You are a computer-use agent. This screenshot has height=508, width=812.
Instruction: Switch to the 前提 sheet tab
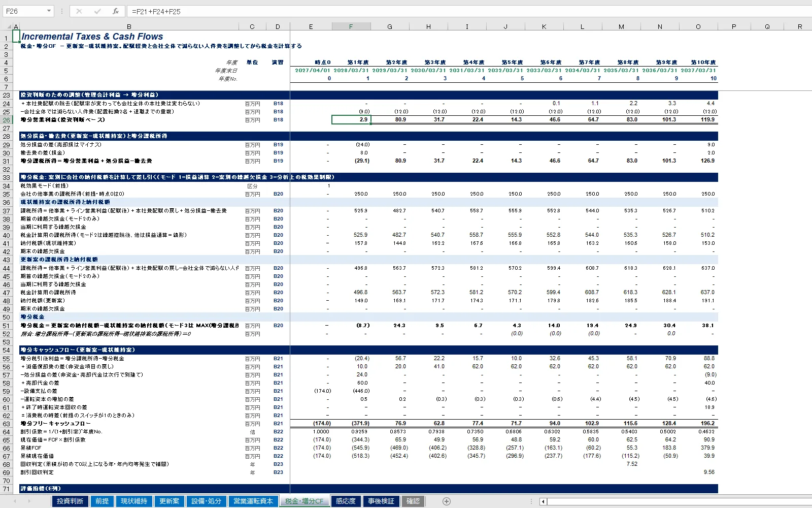(102, 501)
